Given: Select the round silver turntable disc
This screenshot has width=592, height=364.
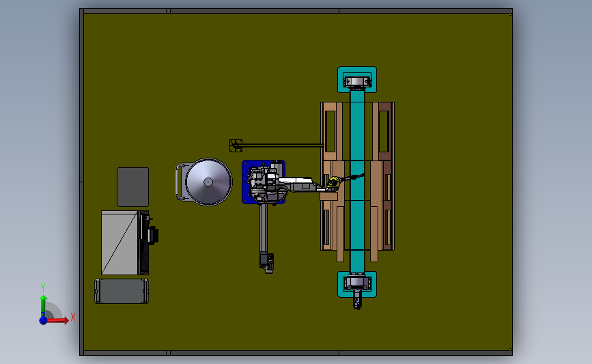Looking at the screenshot, I should 208,182.
